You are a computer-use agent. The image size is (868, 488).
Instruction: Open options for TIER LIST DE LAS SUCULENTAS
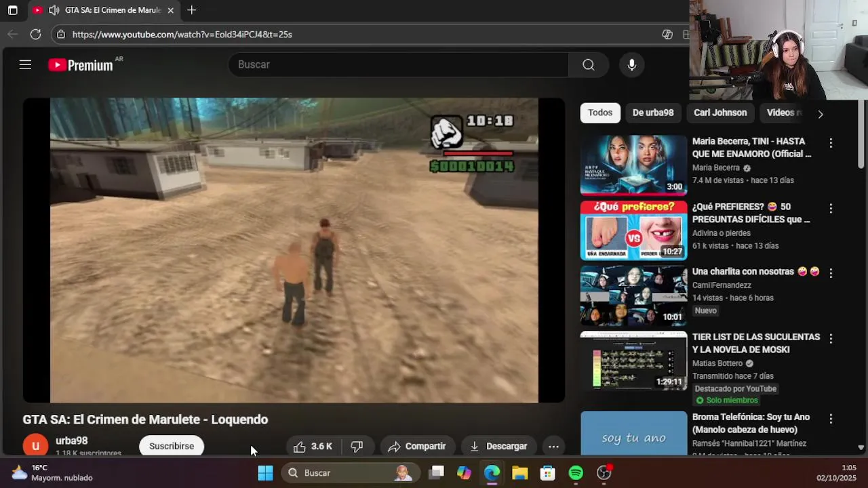831,338
